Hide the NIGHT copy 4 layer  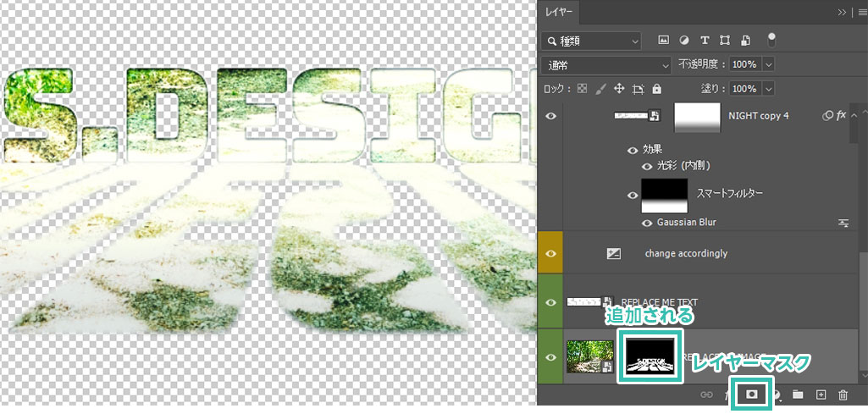pyautogui.click(x=551, y=116)
